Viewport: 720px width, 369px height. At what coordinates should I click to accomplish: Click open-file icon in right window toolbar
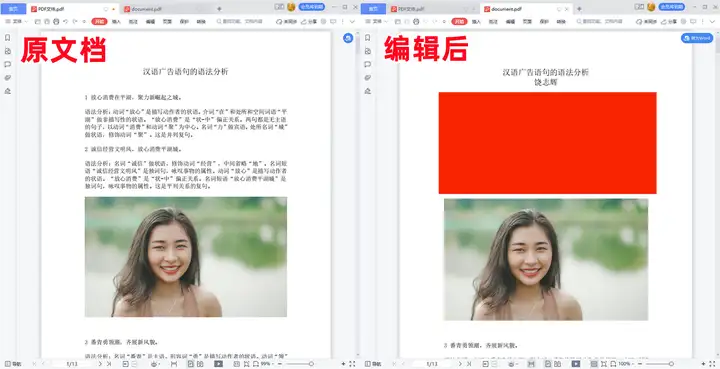point(397,22)
